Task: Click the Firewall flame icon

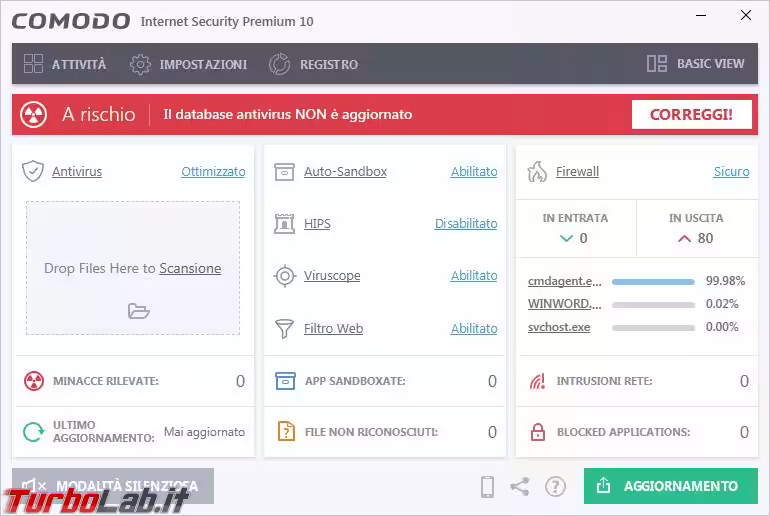Action: (x=537, y=171)
